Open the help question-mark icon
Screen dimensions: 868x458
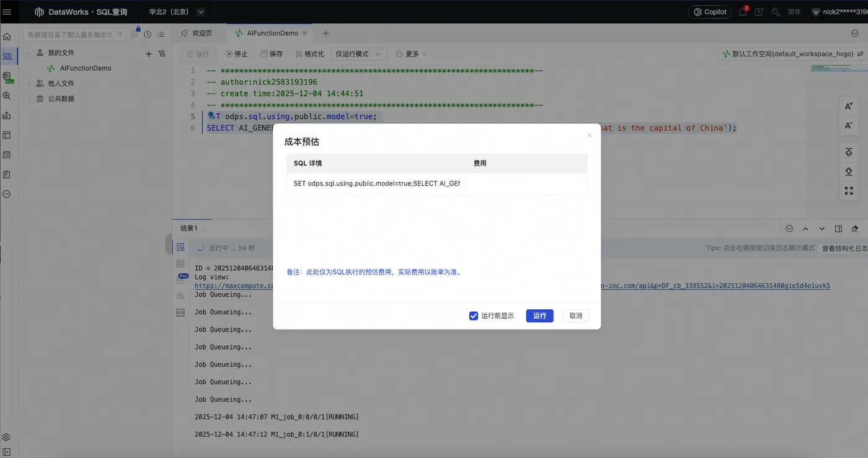tap(759, 12)
